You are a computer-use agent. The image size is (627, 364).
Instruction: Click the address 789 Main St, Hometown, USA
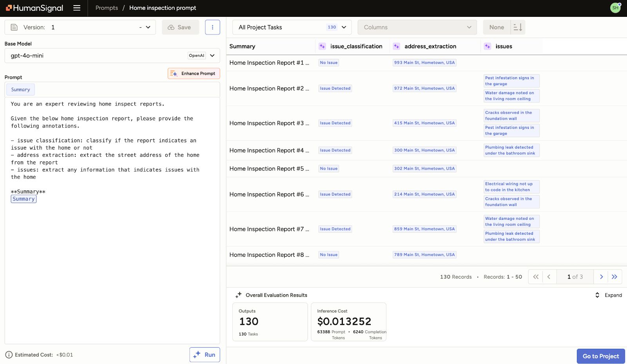pos(424,255)
